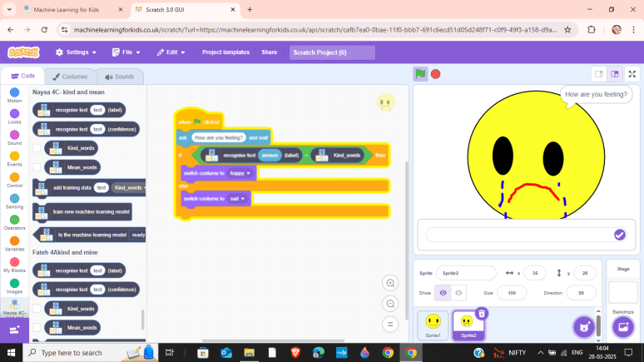644x362 pixels.
Task: Submit answer with the checkmark button
Action: (x=619, y=235)
